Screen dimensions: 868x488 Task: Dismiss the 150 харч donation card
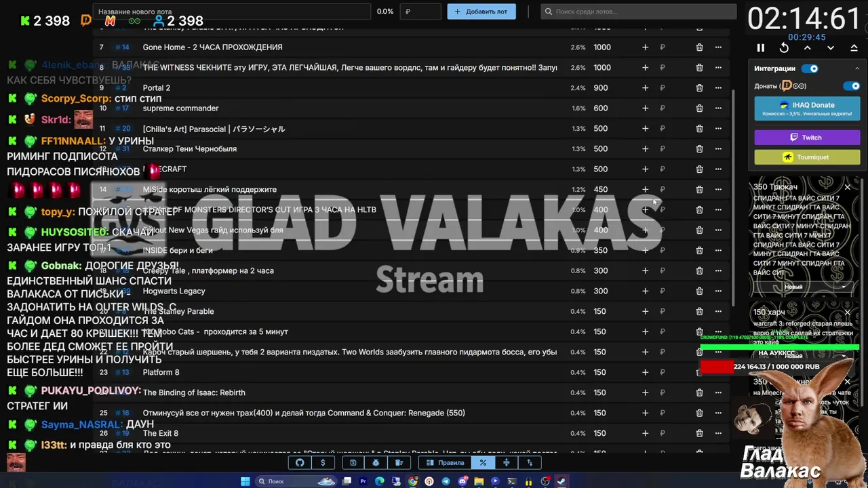[847, 312]
